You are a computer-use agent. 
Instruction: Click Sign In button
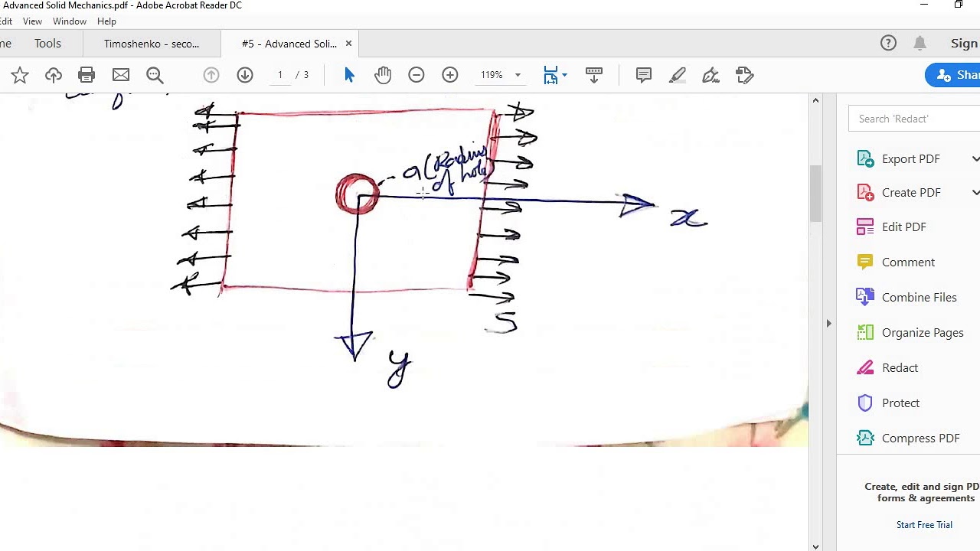[x=965, y=44]
